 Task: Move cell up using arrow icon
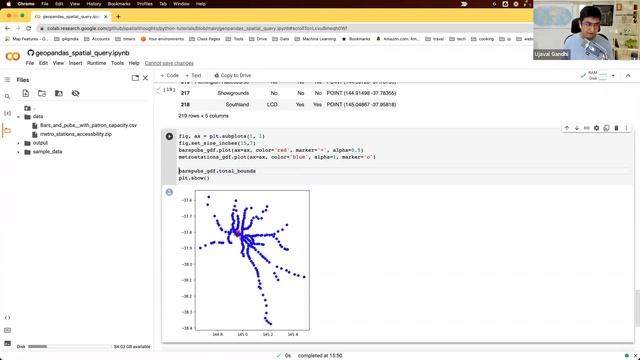click(x=567, y=128)
